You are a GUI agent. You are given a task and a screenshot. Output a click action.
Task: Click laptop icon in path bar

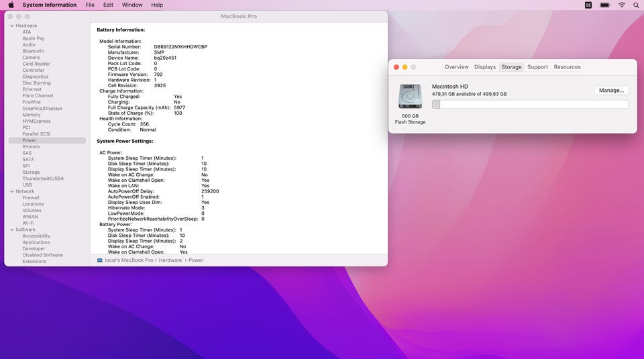tap(99, 260)
